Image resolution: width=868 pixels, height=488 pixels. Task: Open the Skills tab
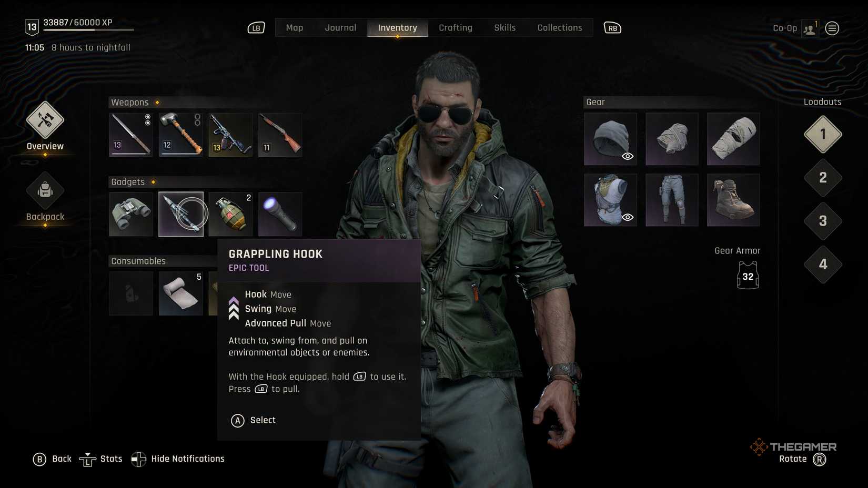click(x=504, y=28)
